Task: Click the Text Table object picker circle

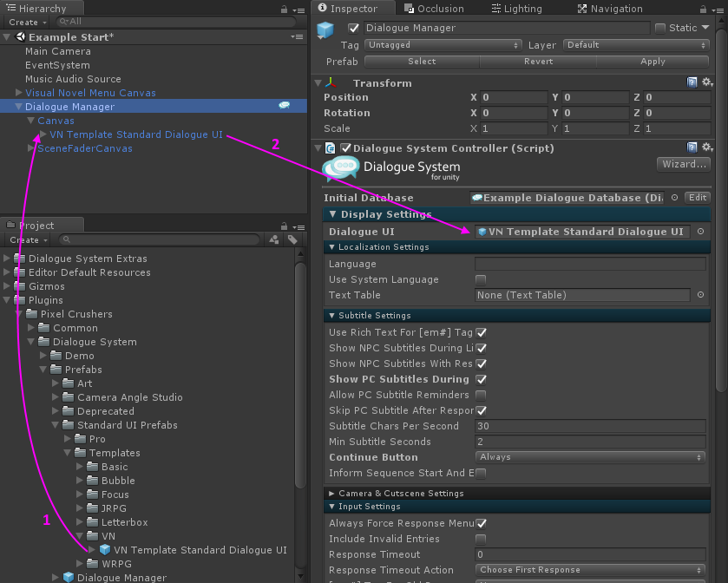Action: pyautogui.click(x=700, y=295)
